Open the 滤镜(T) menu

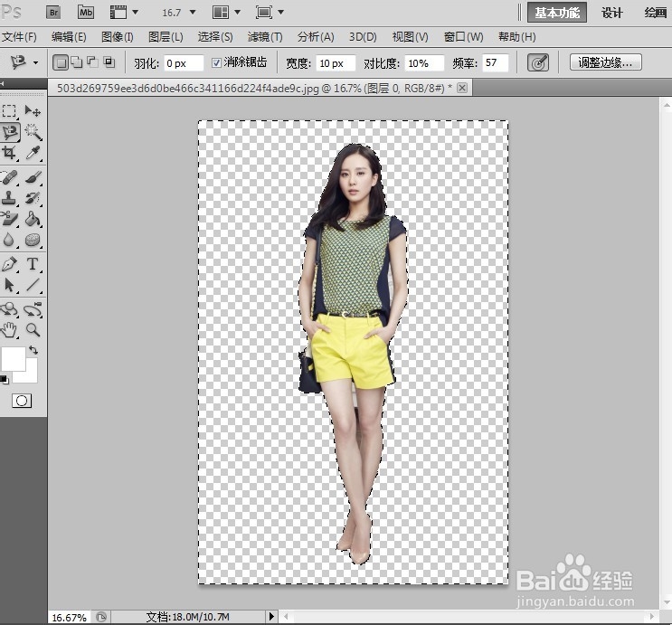265,37
